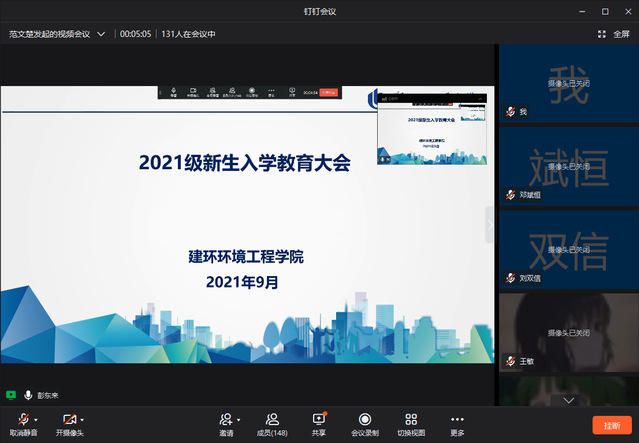Viewport: 639px width, 443px height.
Task: Expand the meeting title dropdown chevron
Action: (101, 34)
